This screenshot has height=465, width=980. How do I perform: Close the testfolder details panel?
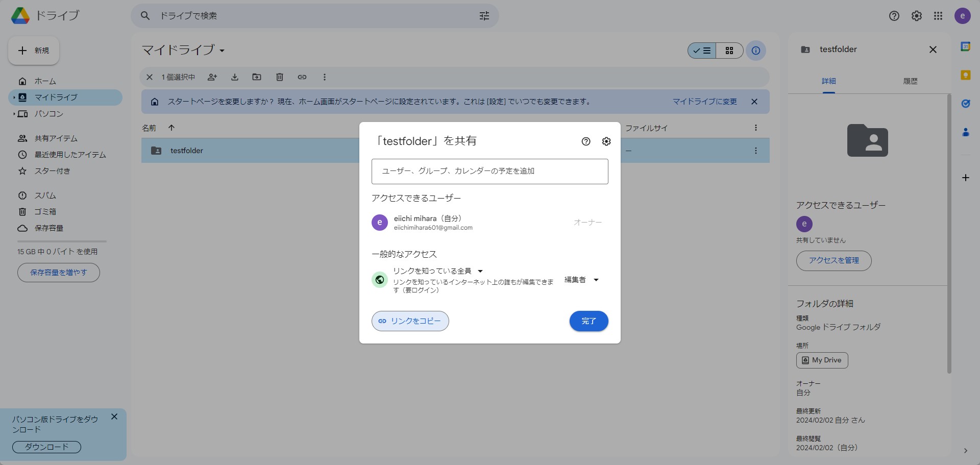point(933,50)
